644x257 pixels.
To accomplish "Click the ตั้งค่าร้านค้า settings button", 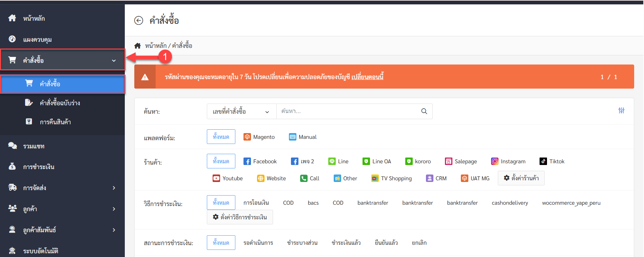I will (x=521, y=178).
